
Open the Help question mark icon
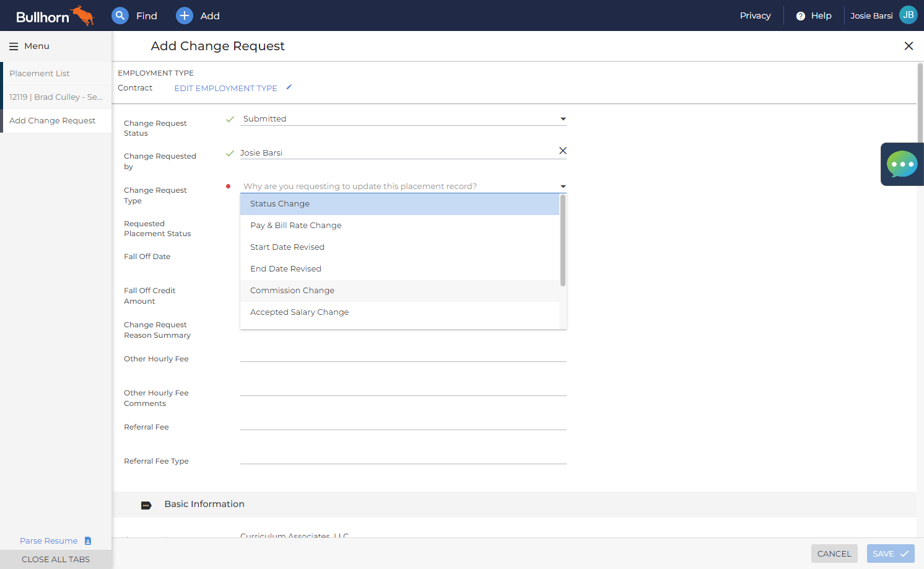801,16
